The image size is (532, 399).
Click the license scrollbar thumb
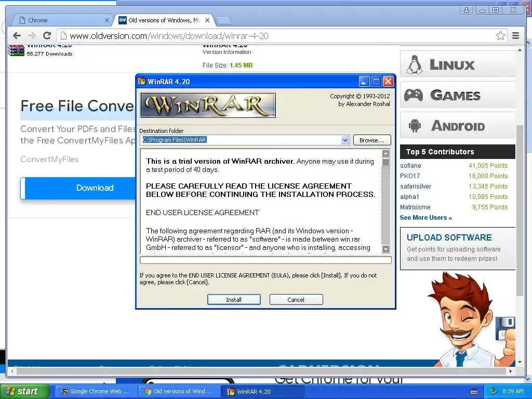click(x=386, y=162)
